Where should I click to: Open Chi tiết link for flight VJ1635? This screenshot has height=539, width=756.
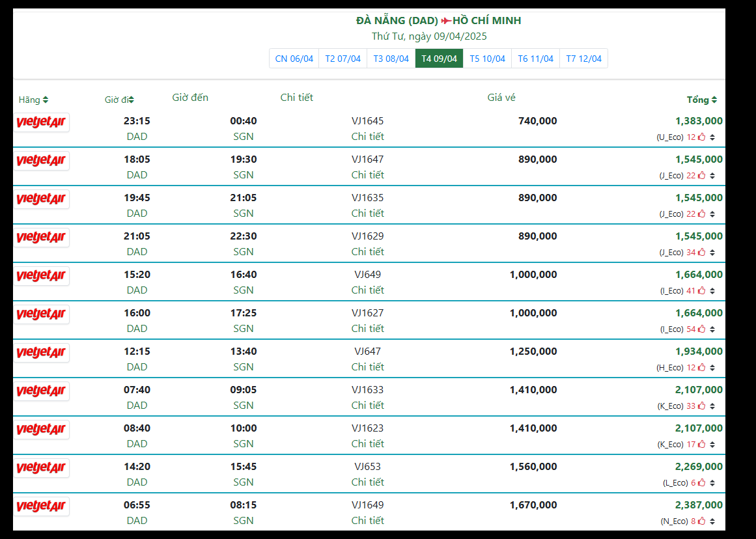pos(367,214)
